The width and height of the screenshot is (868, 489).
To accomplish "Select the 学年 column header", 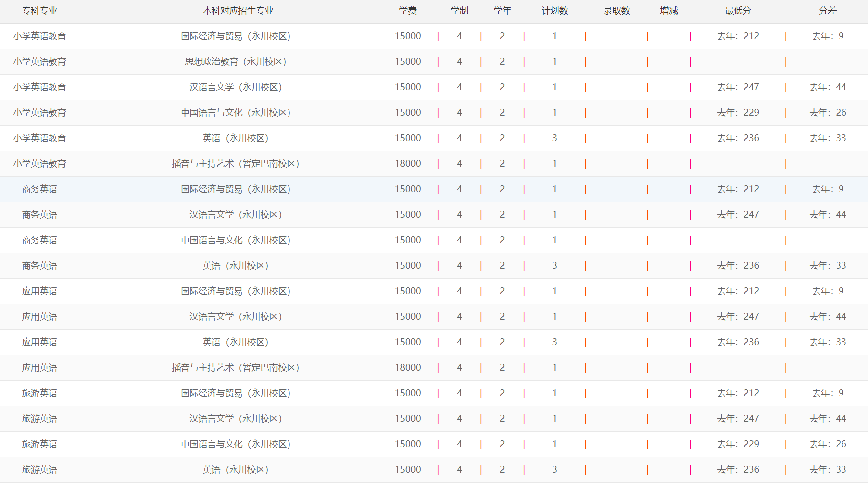I will point(502,11).
